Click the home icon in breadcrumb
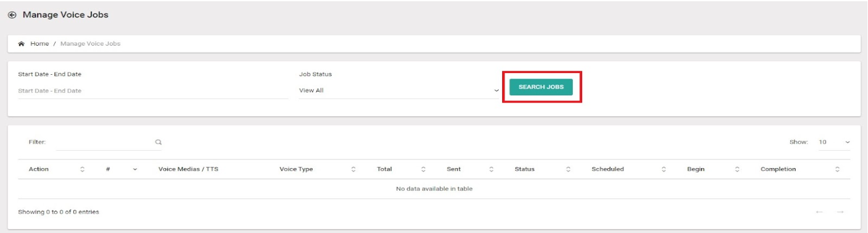The width and height of the screenshot is (868, 233). [x=22, y=44]
